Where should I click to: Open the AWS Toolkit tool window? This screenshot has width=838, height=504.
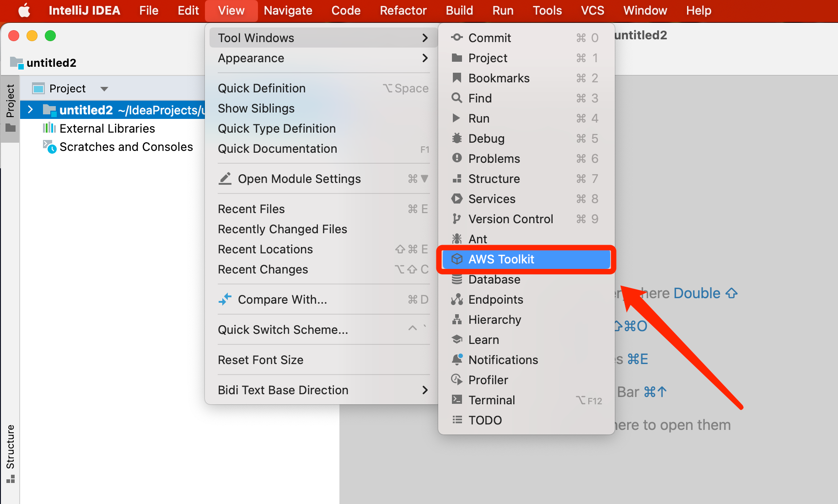(x=526, y=259)
